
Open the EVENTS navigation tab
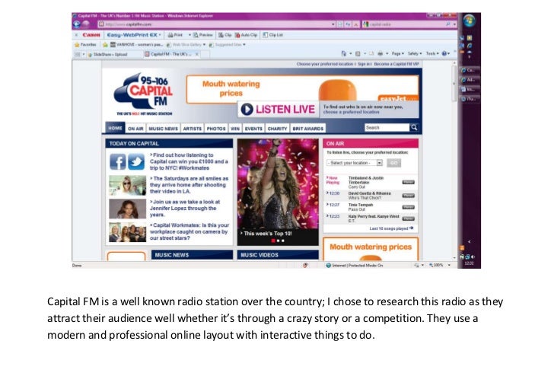click(253, 129)
